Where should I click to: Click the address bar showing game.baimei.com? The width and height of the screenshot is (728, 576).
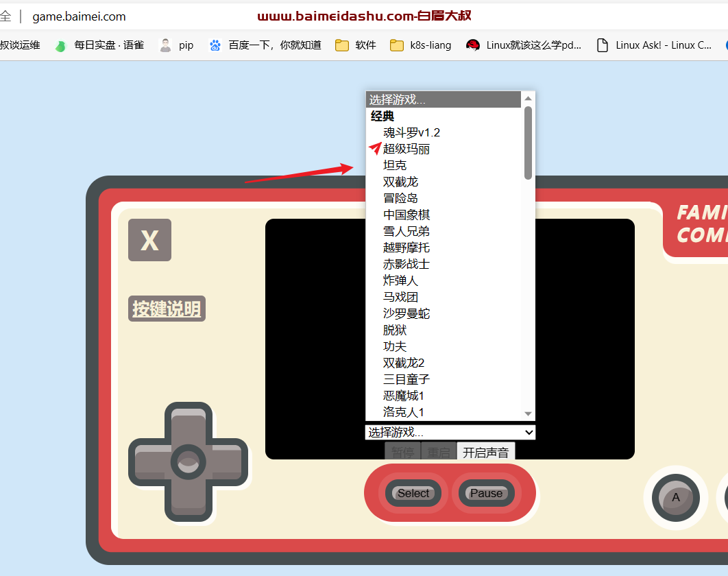pyautogui.click(x=79, y=16)
